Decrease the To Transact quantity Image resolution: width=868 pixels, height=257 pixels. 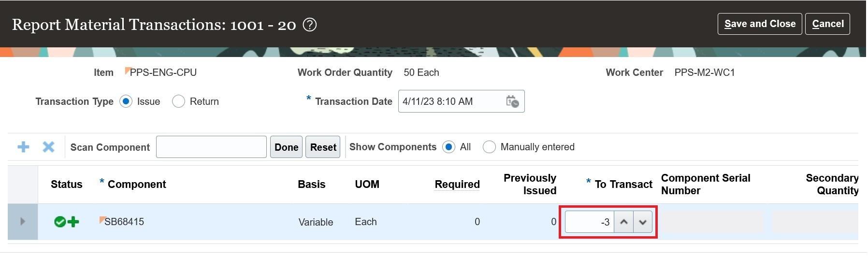[643, 222]
